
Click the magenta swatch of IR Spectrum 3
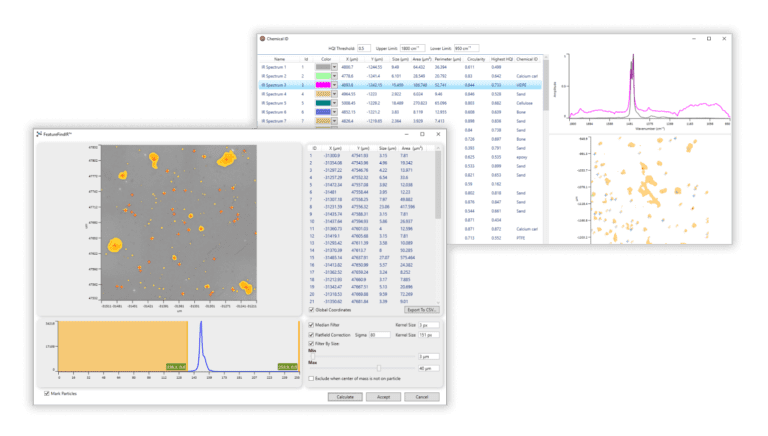(323, 85)
